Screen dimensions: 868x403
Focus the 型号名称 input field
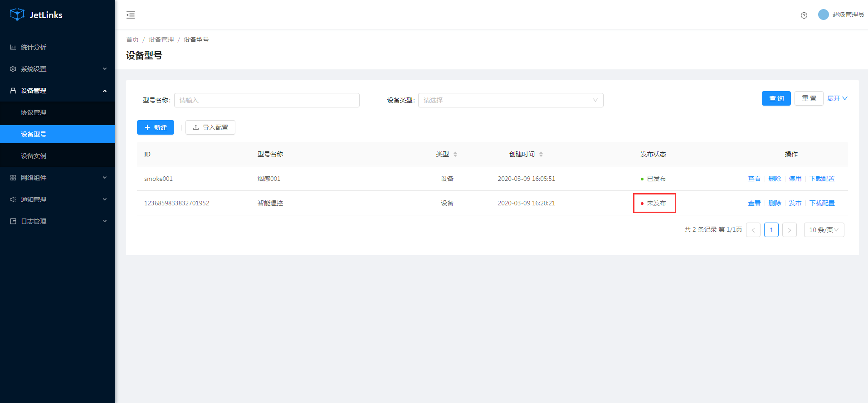(x=267, y=100)
